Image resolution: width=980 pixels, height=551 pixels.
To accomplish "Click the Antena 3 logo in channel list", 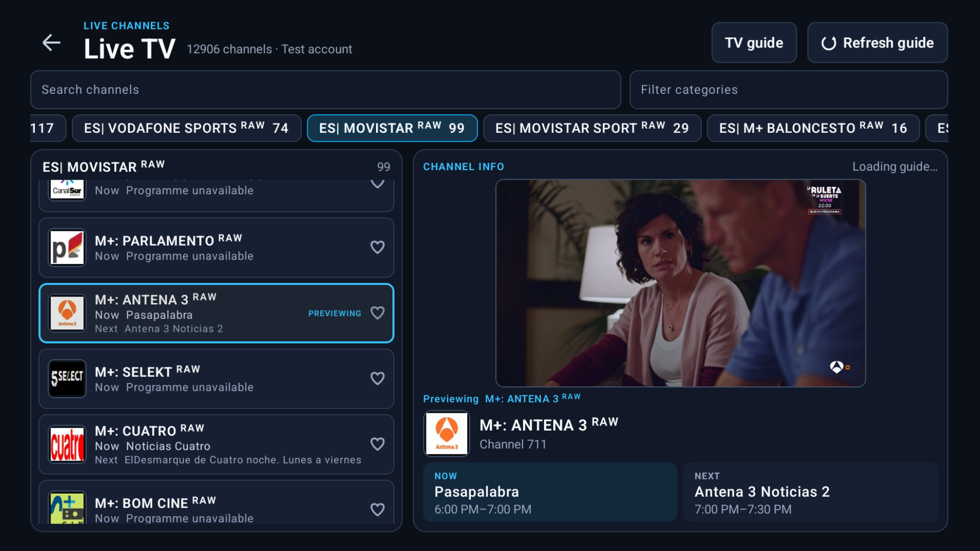I will [67, 313].
